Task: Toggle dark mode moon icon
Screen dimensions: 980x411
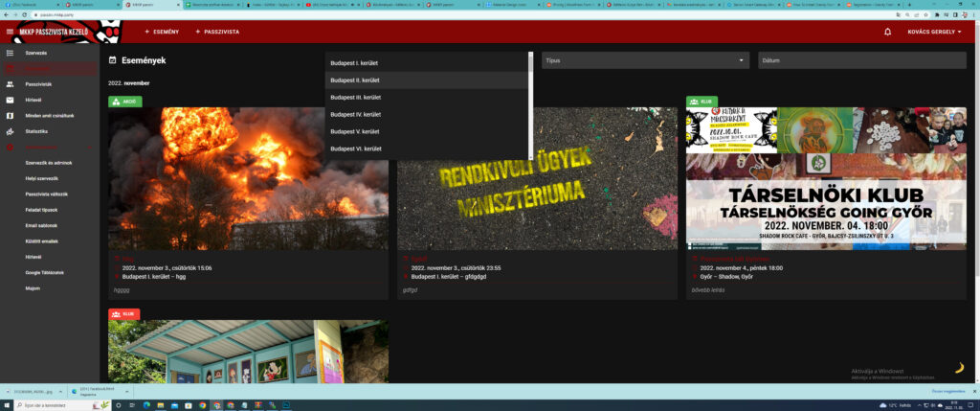Action: tap(958, 367)
